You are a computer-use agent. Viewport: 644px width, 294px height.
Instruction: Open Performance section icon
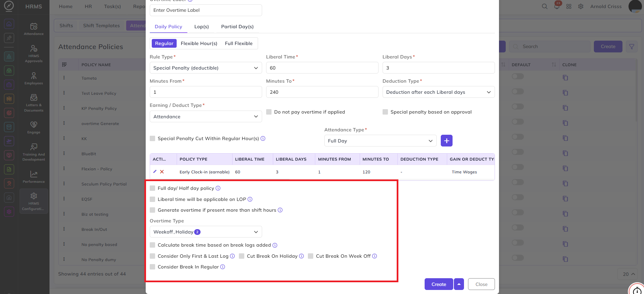click(x=34, y=177)
